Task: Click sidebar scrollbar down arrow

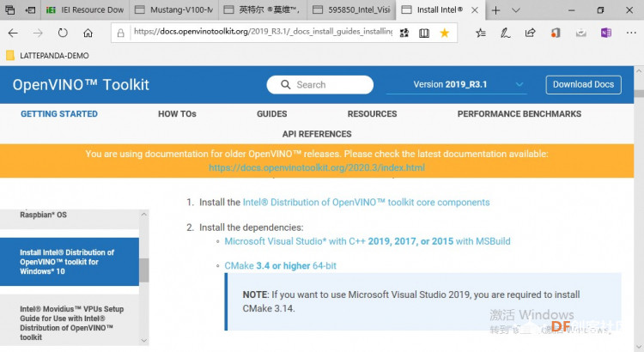Action: coord(143,340)
